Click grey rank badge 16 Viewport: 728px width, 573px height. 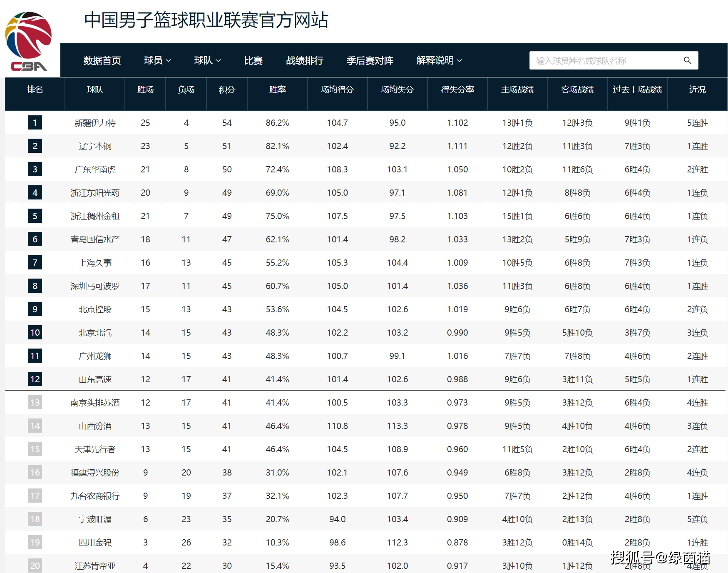tap(35, 472)
